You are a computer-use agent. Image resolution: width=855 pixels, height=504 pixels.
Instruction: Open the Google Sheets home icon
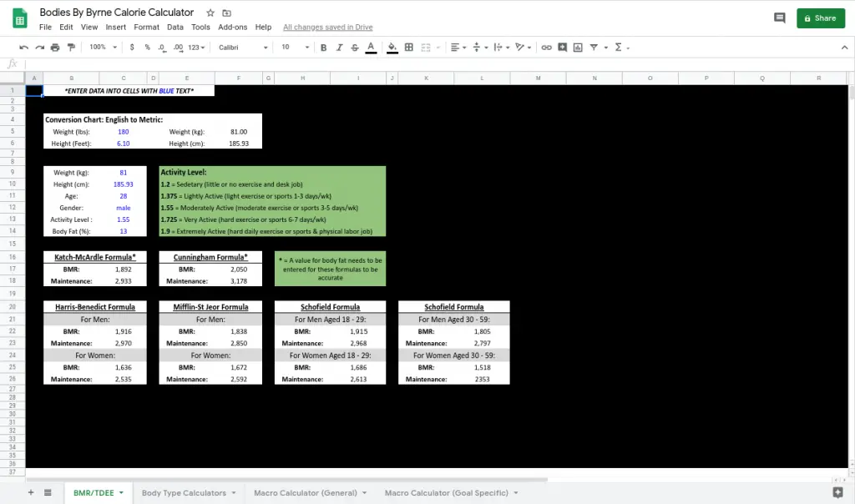point(20,18)
